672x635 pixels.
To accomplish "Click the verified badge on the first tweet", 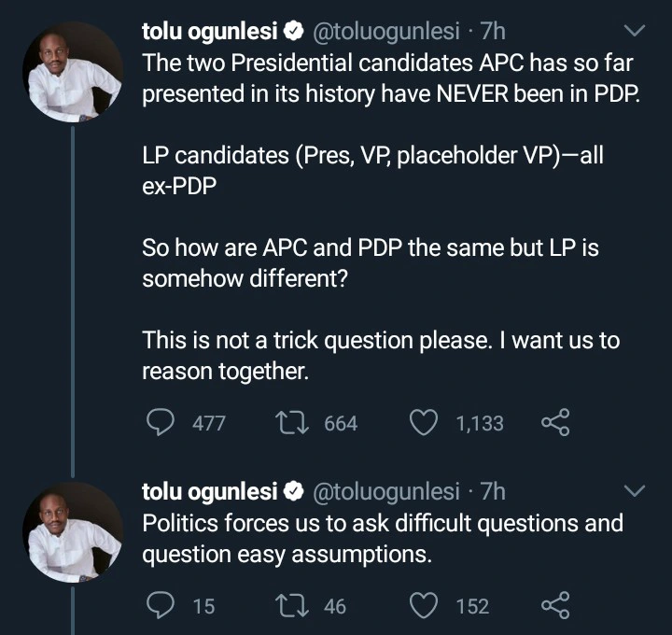I will pos(293,32).
